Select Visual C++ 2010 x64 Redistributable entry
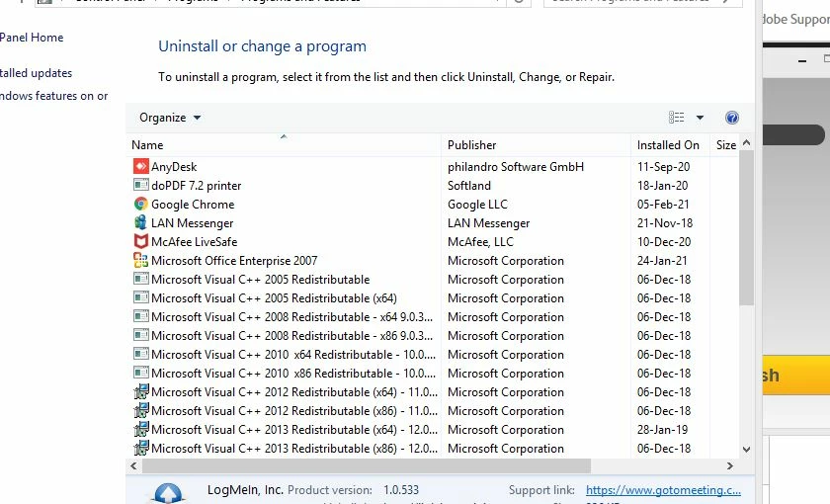Viewport: 830px width, 504px height. click(x=293, y=355)
